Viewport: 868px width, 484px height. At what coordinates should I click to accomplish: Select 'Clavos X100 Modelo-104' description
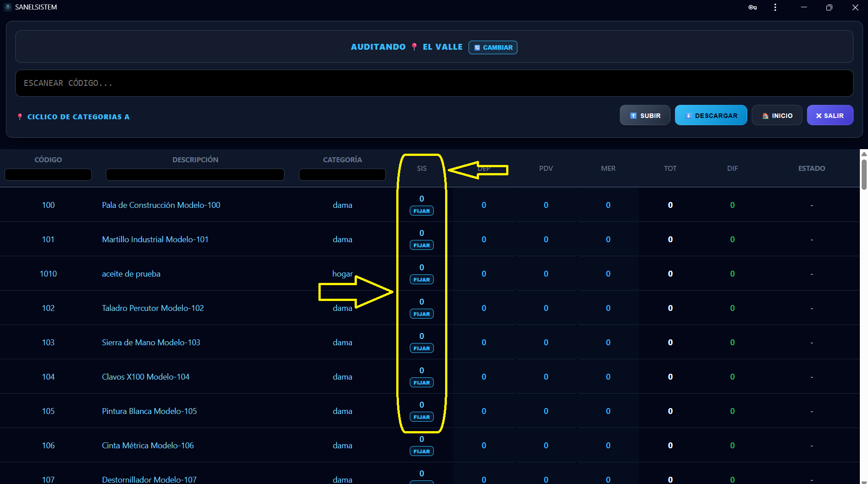coord(146,377)
